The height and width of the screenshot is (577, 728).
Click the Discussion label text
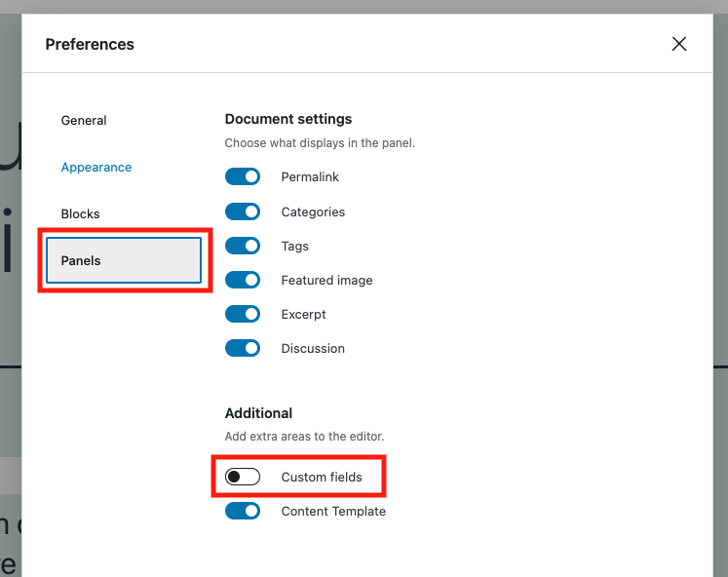(313, 349)
